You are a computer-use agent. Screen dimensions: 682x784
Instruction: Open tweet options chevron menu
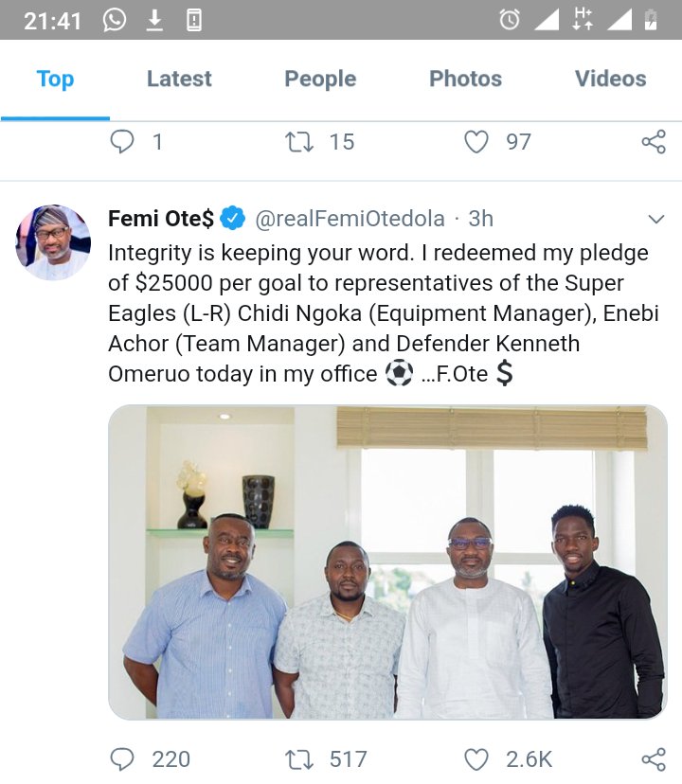click(655, 220)
